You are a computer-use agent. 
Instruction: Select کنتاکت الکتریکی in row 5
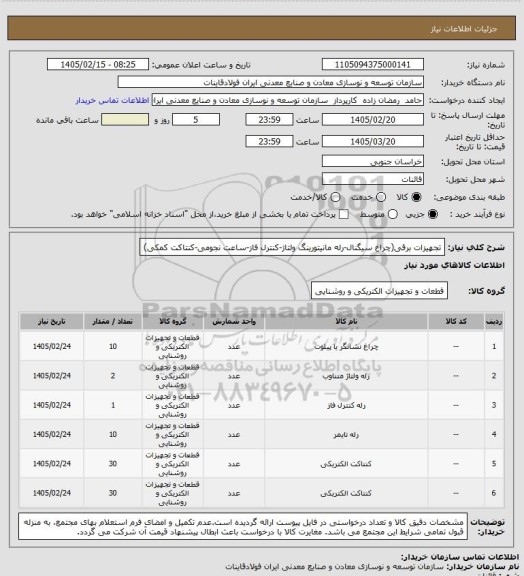[346, 464]
